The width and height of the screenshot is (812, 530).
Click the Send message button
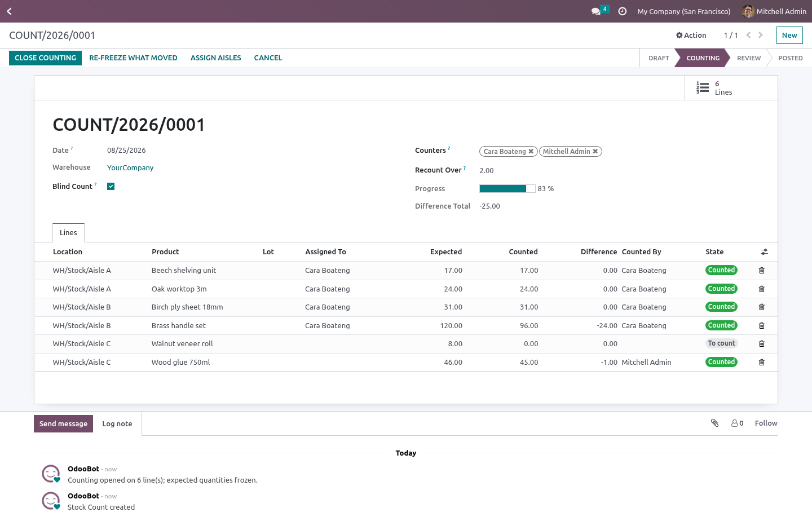[63, 424]
